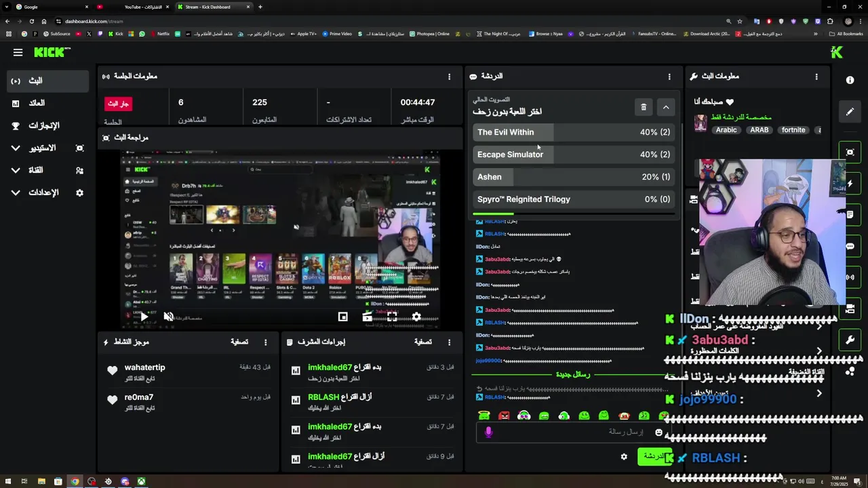The image size is (868, 488).
Task: Click the تصفية filter in activity feed panel
Action: click(239, 342)
